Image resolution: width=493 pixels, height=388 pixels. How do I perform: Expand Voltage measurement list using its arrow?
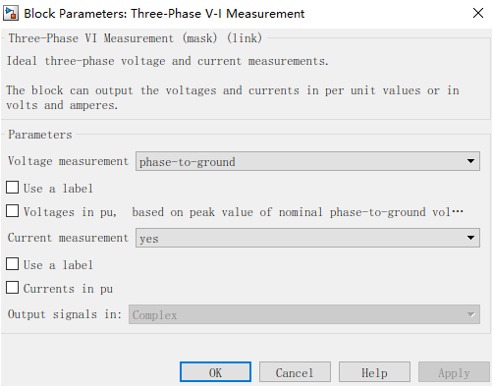pos(470,161)
